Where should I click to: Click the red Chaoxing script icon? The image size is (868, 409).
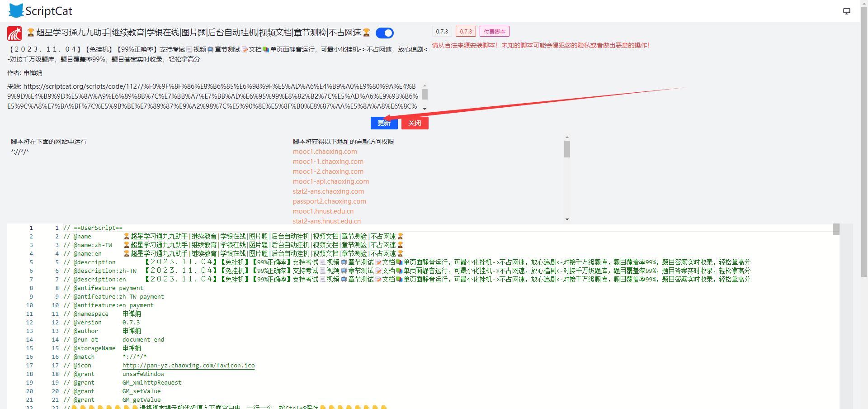14,33
